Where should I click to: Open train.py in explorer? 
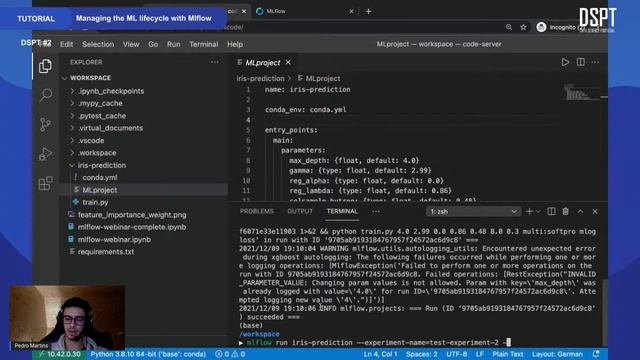click(x=95, y=202)
